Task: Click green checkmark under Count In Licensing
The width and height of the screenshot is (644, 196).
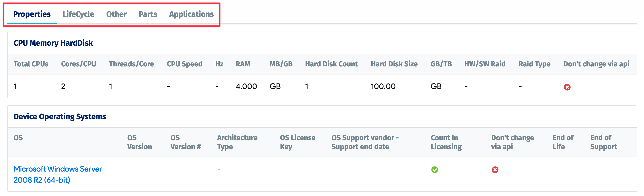Action: coord(434,170)
